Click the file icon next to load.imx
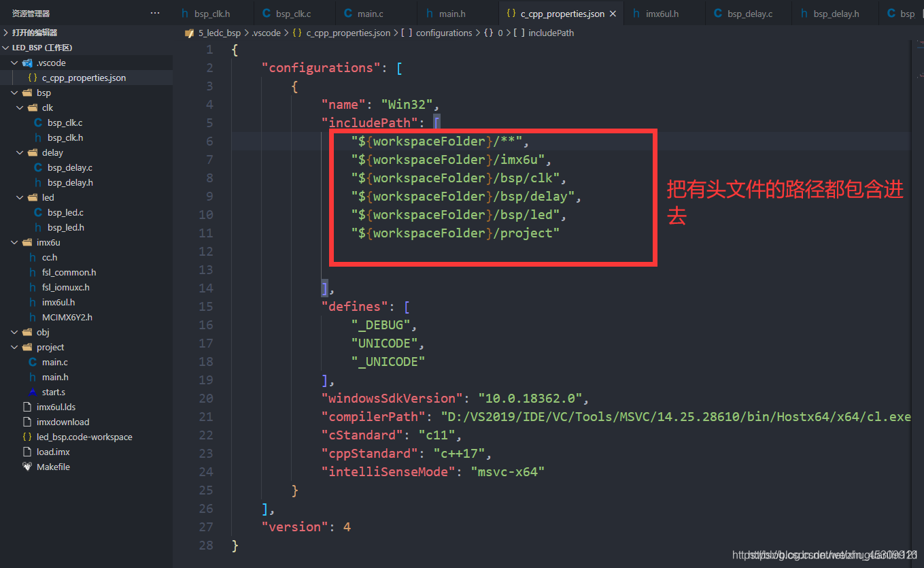The height and width of the screenshot is (568, 924). (x=27, y=452)
